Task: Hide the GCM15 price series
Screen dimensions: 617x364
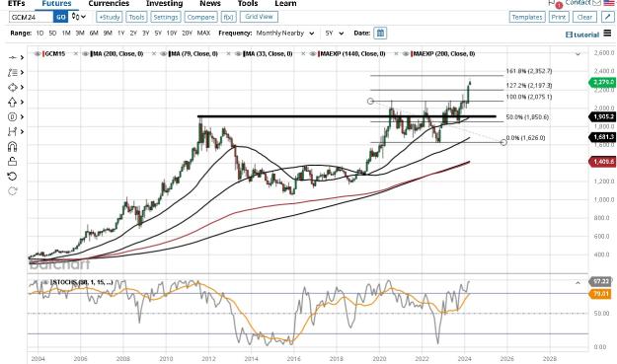Action: tap(38, 54)
